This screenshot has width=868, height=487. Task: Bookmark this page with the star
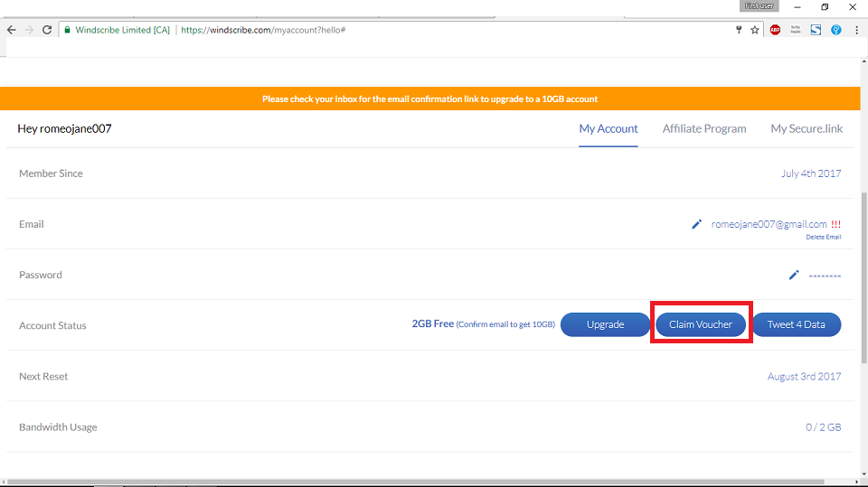754,30
